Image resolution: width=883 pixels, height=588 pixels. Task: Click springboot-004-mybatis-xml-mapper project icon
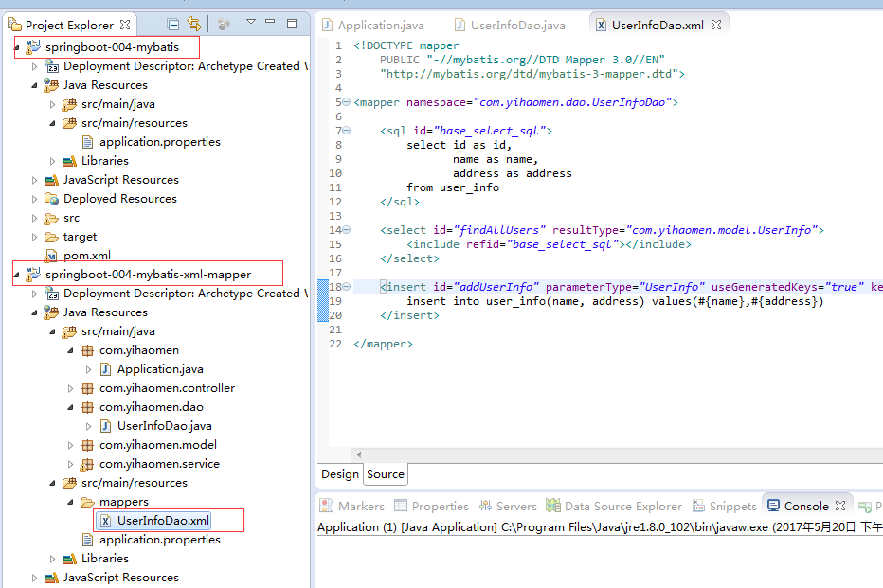32,274
